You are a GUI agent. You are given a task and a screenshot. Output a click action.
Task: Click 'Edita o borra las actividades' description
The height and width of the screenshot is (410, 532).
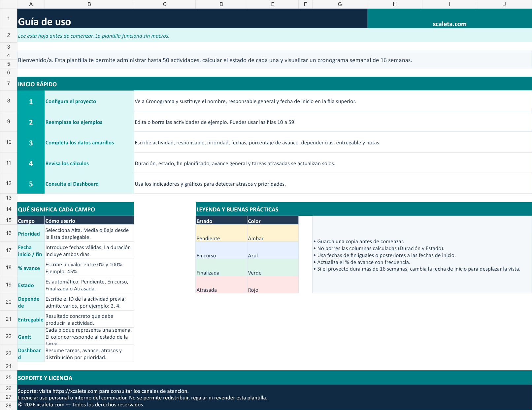(333, 122)
